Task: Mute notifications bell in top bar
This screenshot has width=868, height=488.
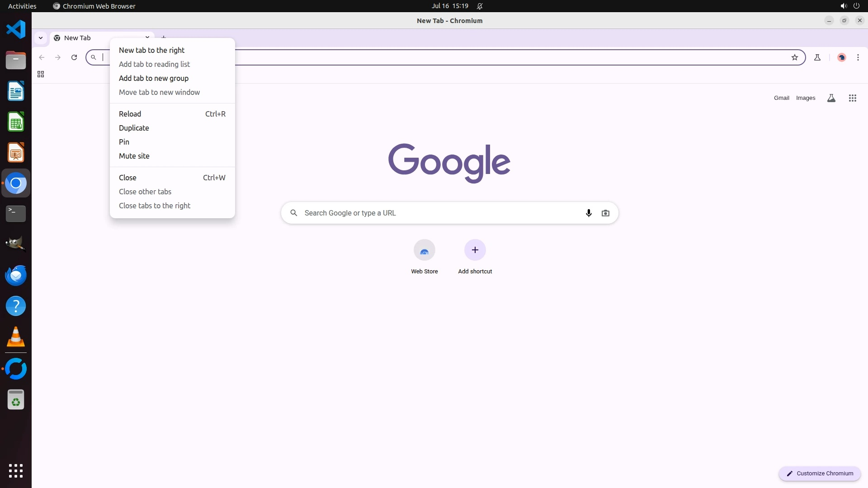Action: point(480,6)
